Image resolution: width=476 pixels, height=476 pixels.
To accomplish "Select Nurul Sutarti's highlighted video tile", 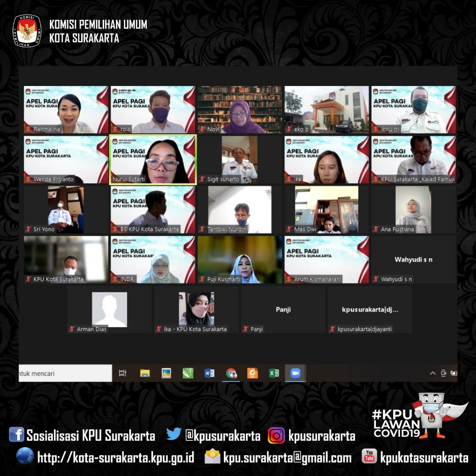I will click(153, 159).
